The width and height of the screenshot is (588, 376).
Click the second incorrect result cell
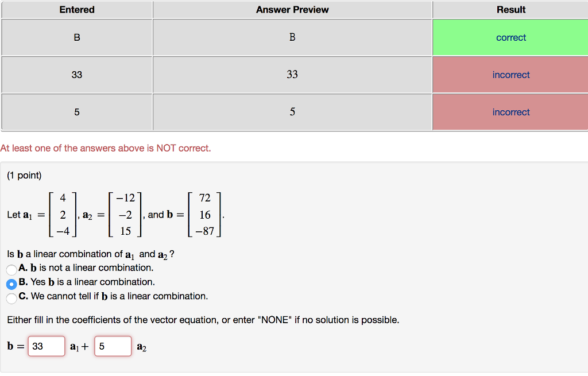pyautogui.click(x=511, y=111)
